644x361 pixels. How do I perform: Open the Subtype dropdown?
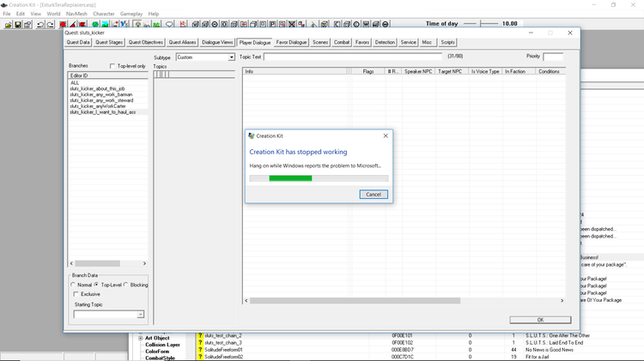pos(231,57)
